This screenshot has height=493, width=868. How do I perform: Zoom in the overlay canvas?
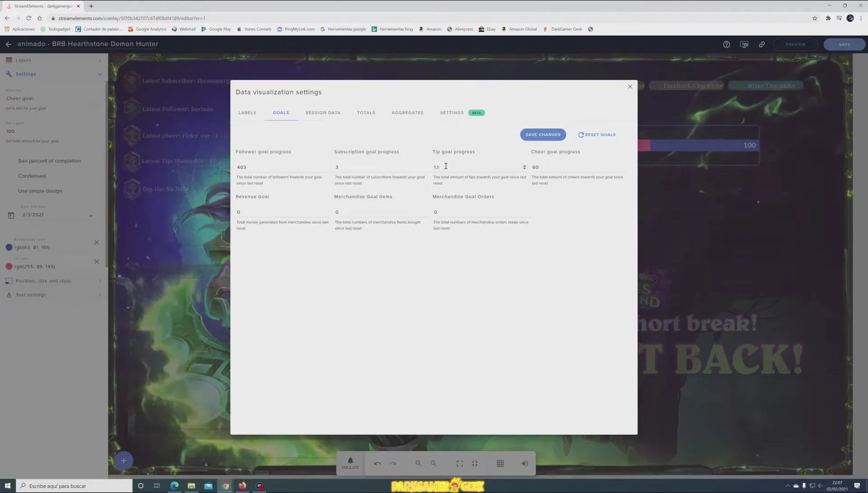pyautogui.click(x=418, y=464)
